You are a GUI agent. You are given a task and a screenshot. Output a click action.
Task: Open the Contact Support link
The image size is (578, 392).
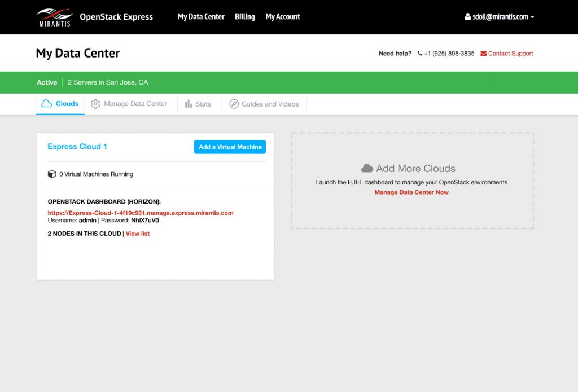click(510, 54)
